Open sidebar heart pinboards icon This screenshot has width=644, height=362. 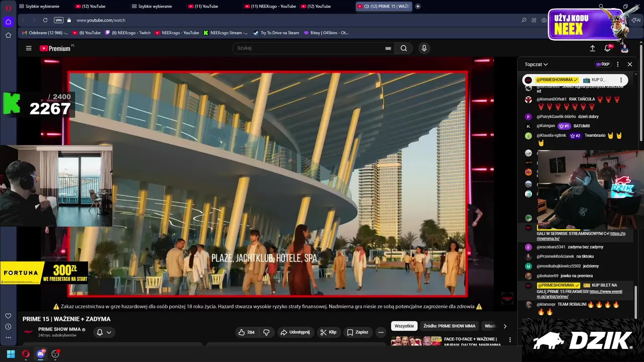point(8,316)
